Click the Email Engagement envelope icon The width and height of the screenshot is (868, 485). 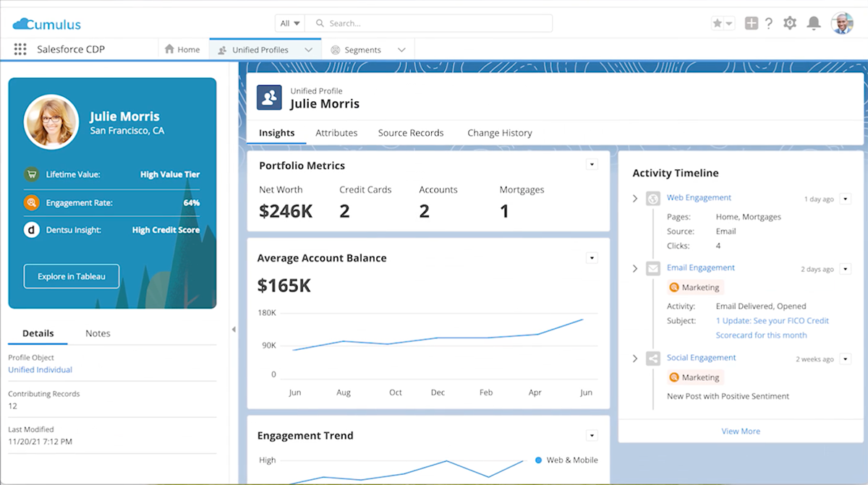click(653, 268)
